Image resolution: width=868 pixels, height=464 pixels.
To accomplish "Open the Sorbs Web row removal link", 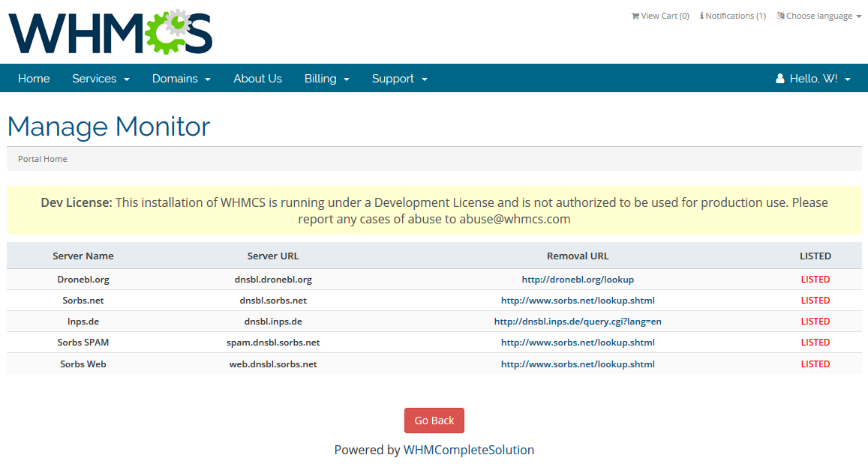I will pyautogui.click(x=578, y=364).
